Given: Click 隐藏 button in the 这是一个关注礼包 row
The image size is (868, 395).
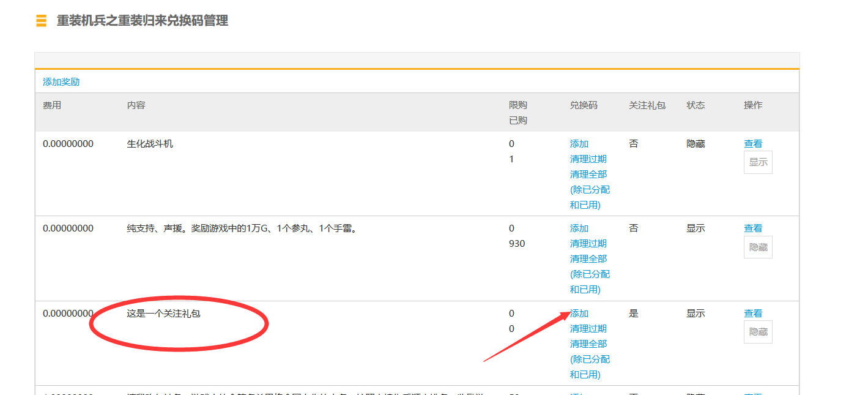Looking at the screenshot, I should click(x=758, y=332).
